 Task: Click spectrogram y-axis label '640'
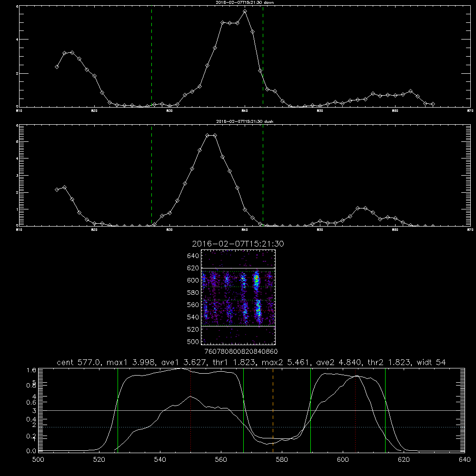(193, 256)
